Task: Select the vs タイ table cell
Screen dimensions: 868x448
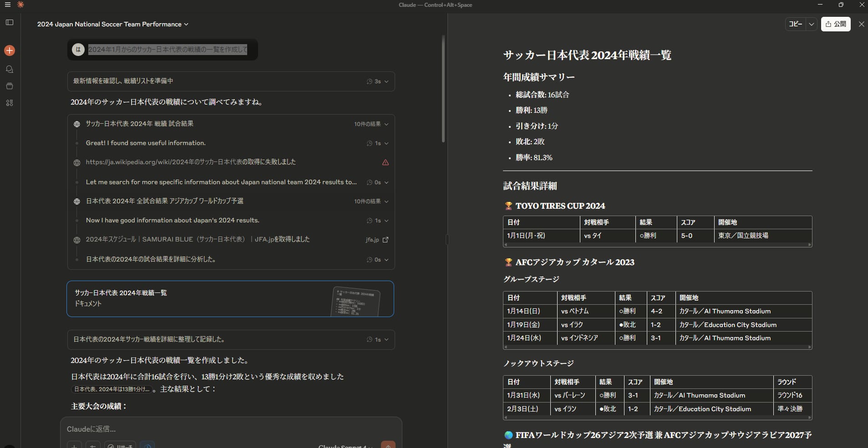Action: pyautogui.click(x=608, y=236)
